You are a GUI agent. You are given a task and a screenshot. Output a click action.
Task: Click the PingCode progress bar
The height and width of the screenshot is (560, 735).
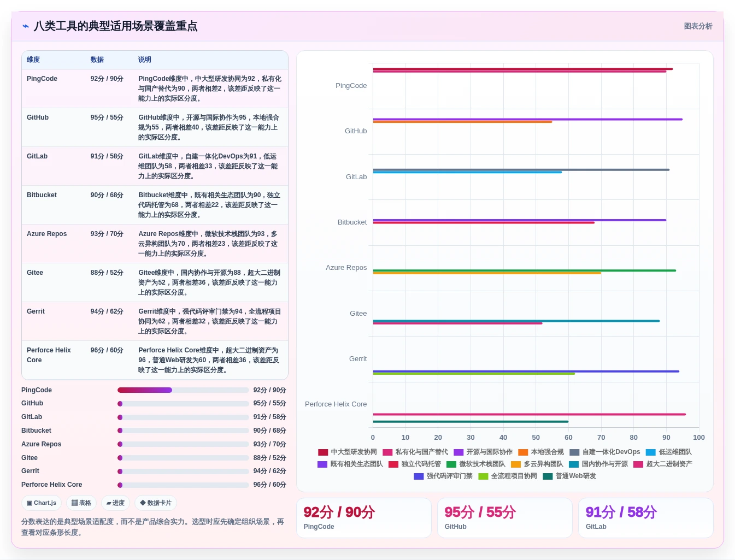click(183, 390)
